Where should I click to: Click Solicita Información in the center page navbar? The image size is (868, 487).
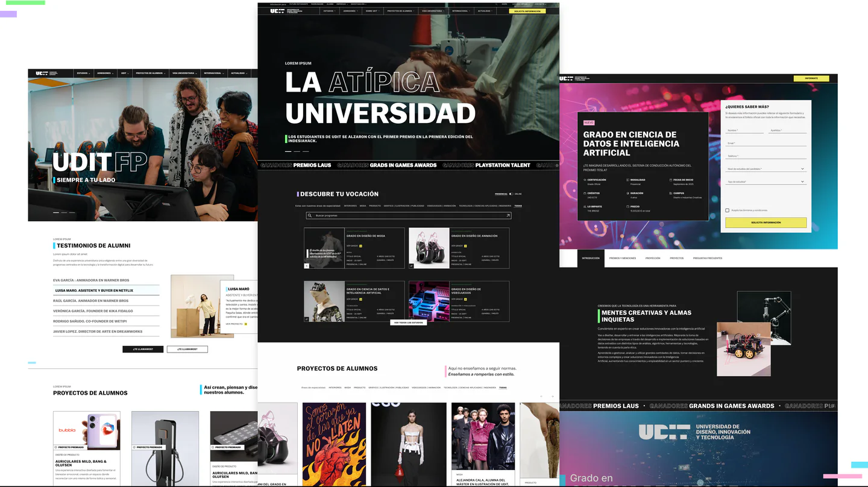pos(527,11)
